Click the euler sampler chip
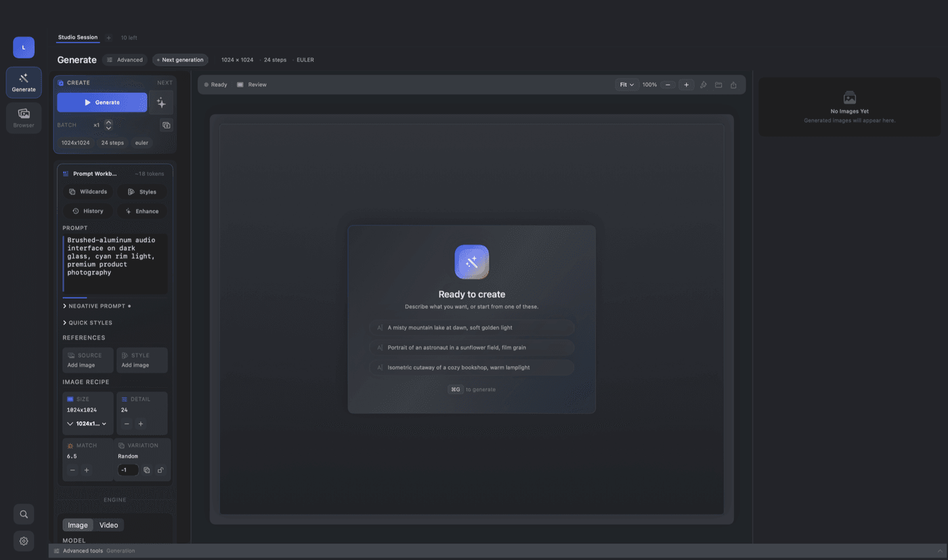Image resolution: width=948 pixels, height=560 pixels. tap(142, 143)
